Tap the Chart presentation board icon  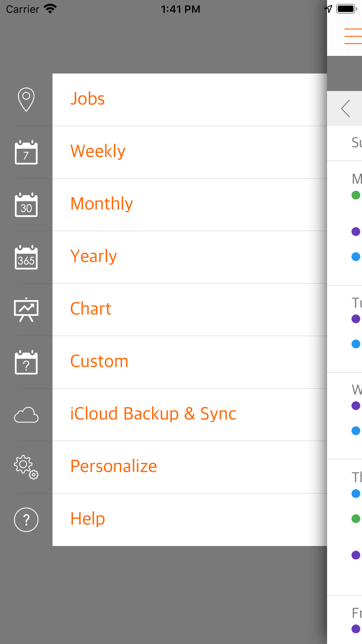pyautogui.click(x=26, y=310)
